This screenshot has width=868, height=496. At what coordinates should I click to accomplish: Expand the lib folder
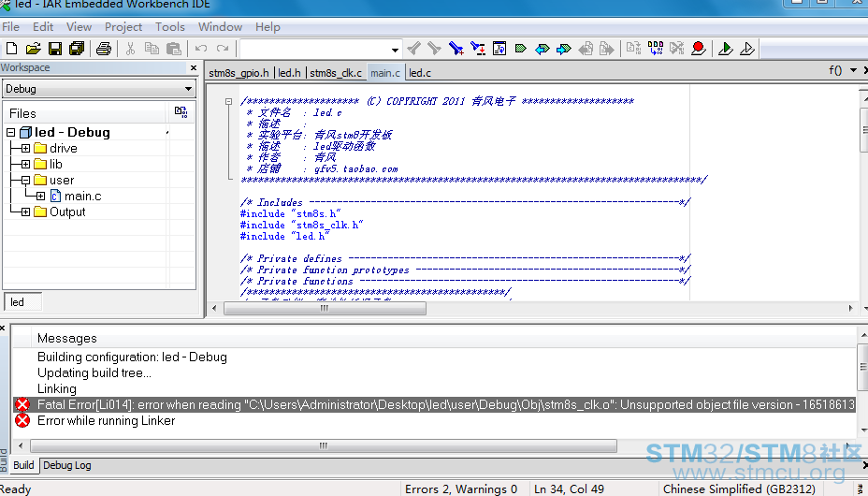tap(25, 165)
